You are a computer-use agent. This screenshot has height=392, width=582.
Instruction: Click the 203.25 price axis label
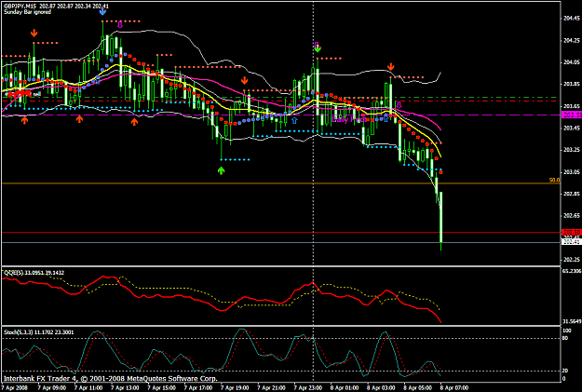coord(572,150)
